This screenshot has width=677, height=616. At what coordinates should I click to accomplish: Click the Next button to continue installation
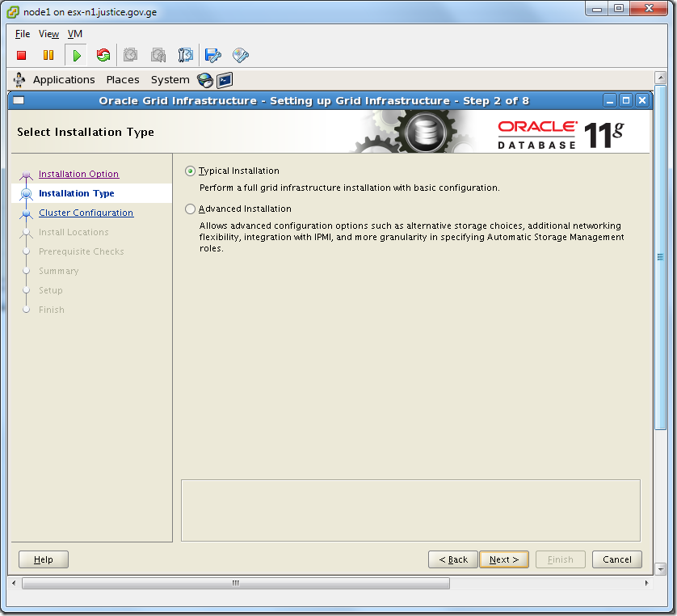point(503,559)
